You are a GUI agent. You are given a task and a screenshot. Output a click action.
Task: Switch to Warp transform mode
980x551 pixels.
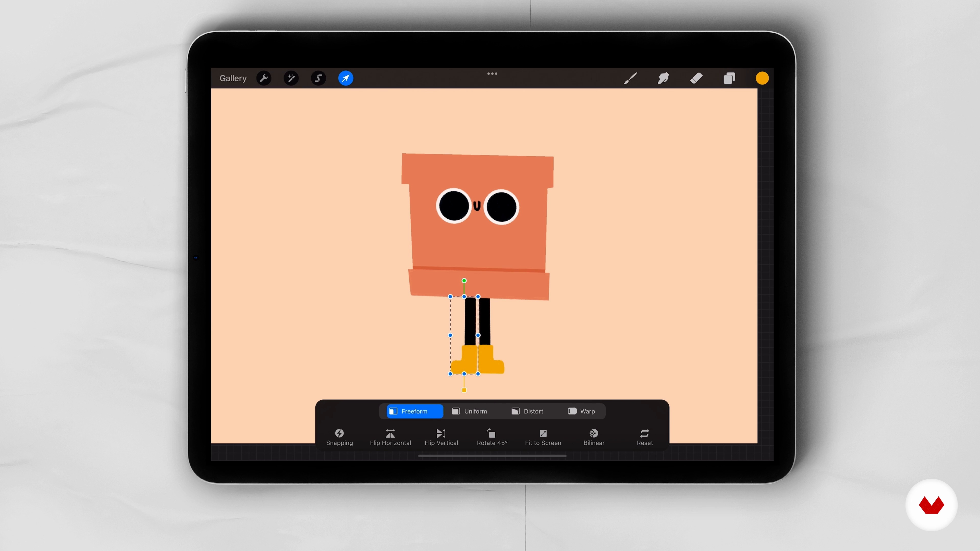click(x=581, y=411)
